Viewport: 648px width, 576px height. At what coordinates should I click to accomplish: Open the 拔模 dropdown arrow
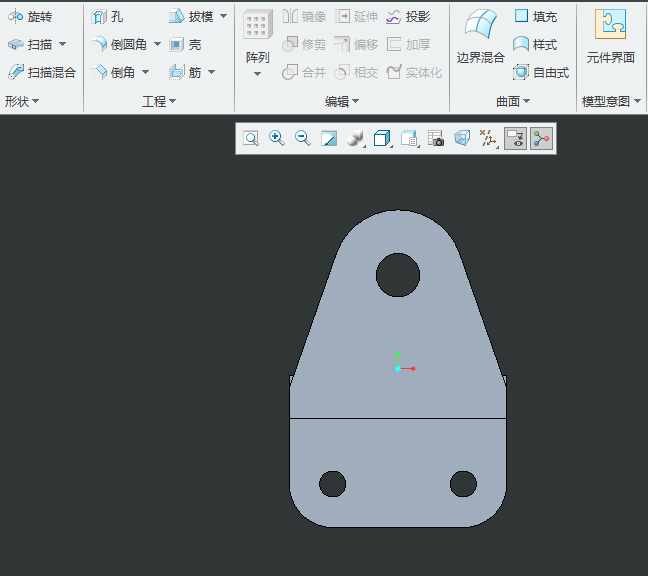(224, 16)
